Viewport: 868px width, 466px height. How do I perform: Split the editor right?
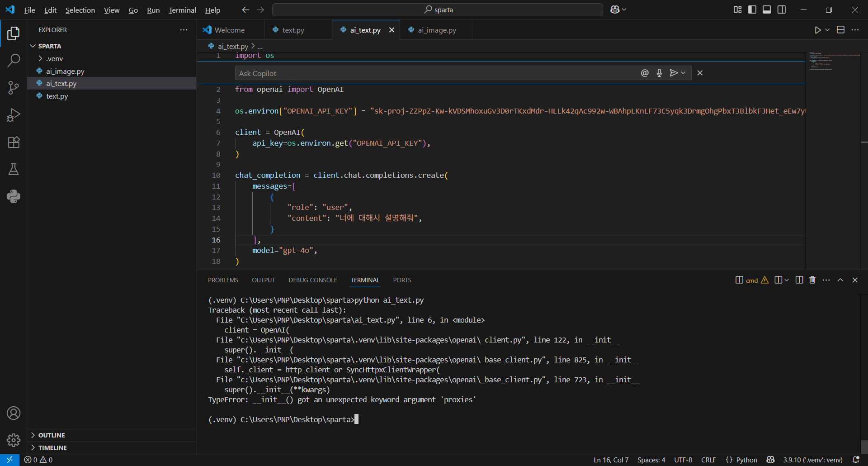pos(840,30)
